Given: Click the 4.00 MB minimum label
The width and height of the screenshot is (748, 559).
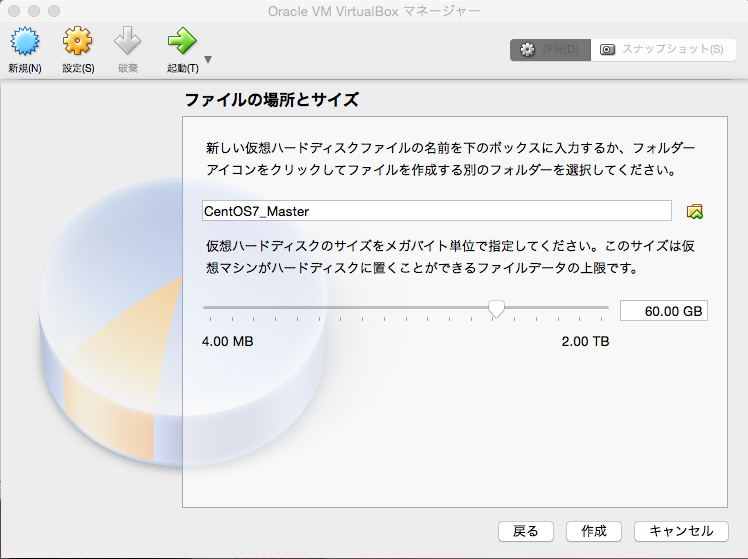Looking at the screenshot, I should click(x=228, y=342).
